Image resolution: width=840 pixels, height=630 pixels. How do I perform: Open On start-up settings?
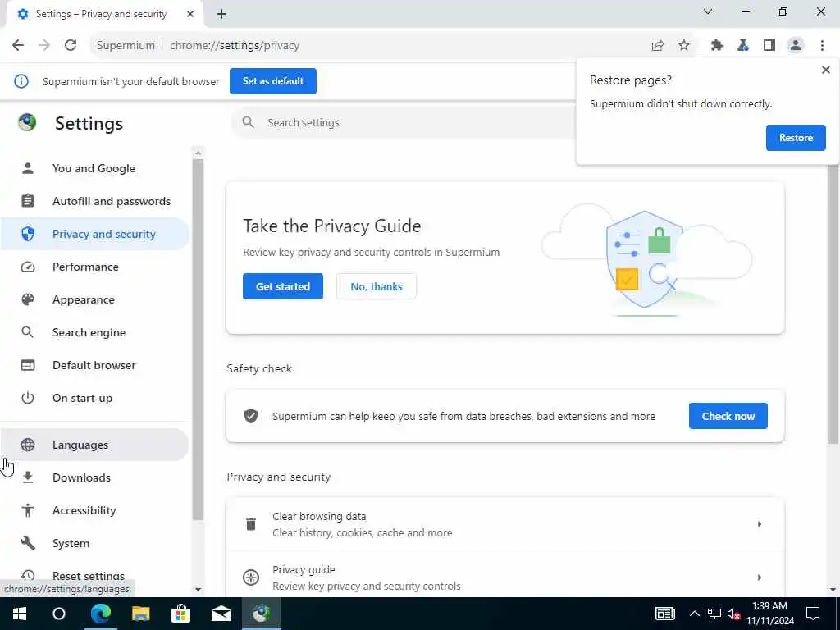click(95, 398)
